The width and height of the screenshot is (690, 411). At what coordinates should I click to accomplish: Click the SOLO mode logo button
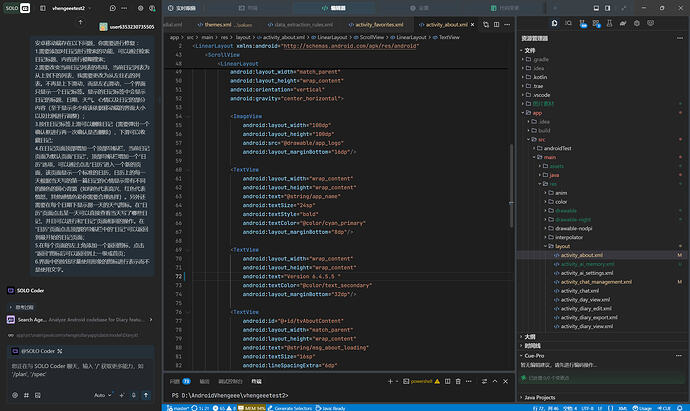[x=17, y=8]
